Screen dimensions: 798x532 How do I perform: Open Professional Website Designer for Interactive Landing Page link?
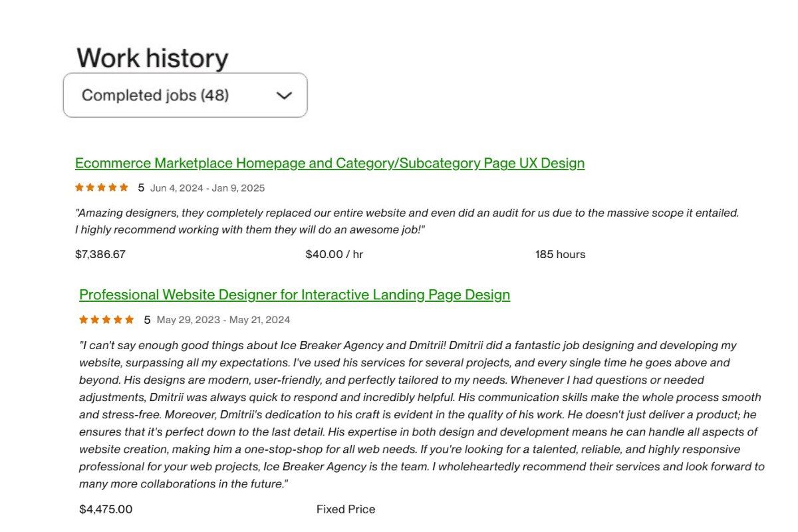point(295,295)
